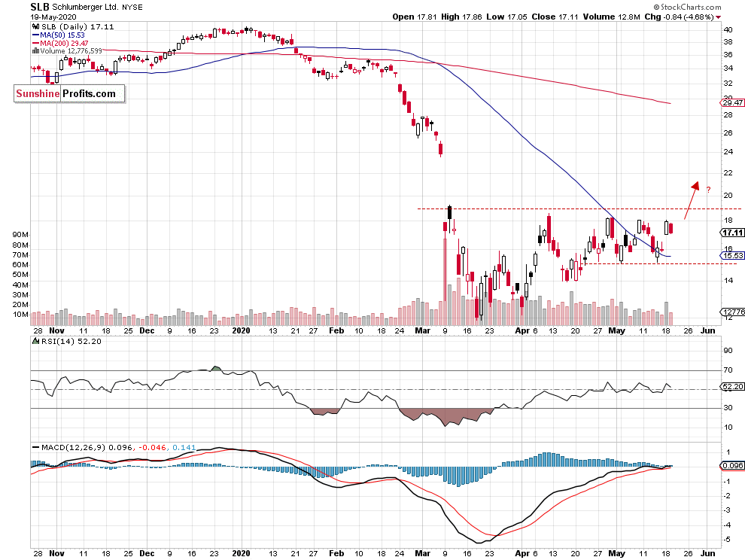Click the MA(200) 29.47 legend entry

[64, 43]
